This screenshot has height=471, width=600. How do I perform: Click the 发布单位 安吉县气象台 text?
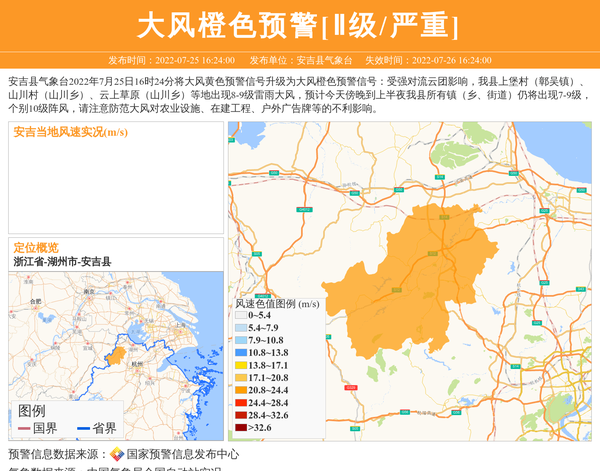(x=301, y=60)
